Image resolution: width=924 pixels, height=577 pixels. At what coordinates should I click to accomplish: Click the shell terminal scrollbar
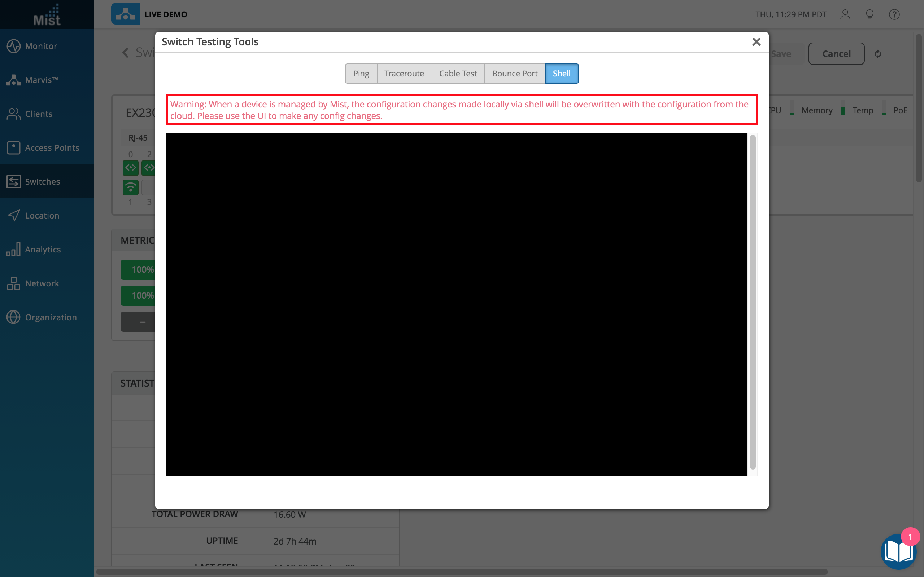tap(753, 302)
